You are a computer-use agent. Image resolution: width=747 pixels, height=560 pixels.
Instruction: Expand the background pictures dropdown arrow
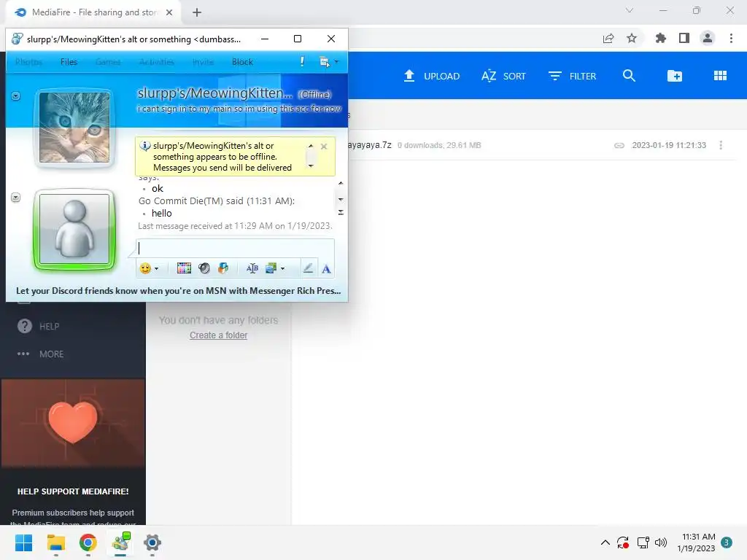tap(282, 269)
